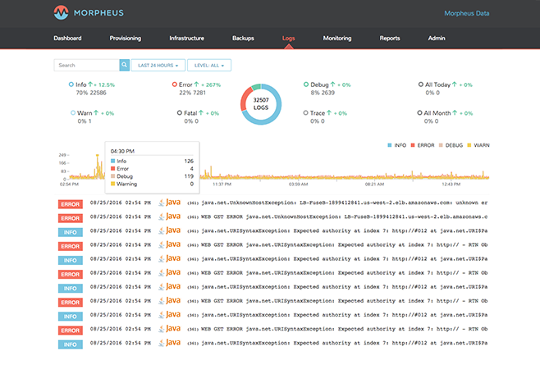Toggle the All Today circle
Screen dimensions: 540x392
420,84
